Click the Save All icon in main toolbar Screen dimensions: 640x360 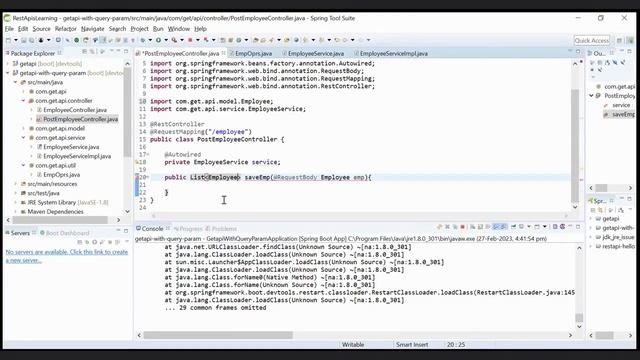point(31,40)
